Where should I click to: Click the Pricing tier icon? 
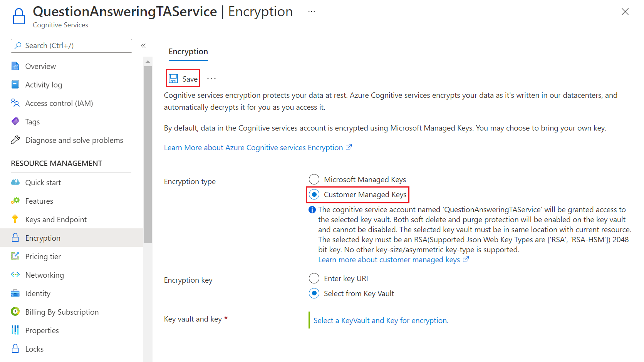15,256
